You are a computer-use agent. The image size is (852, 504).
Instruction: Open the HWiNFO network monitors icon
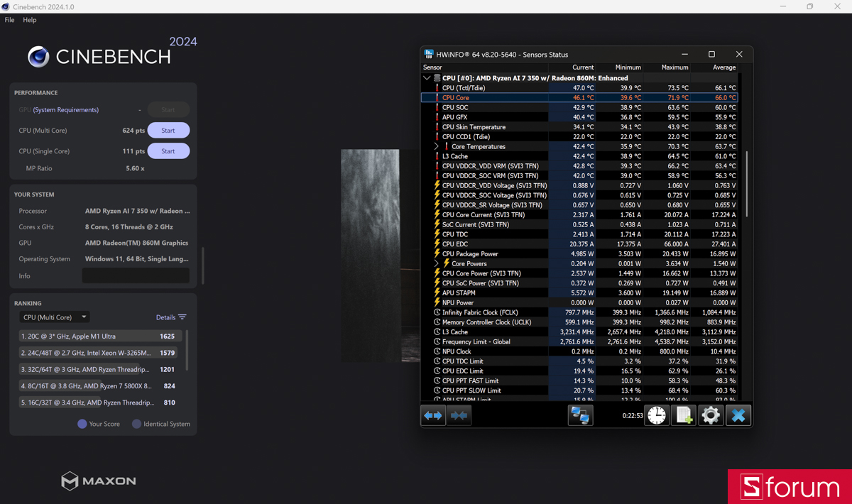coord(580,416)
